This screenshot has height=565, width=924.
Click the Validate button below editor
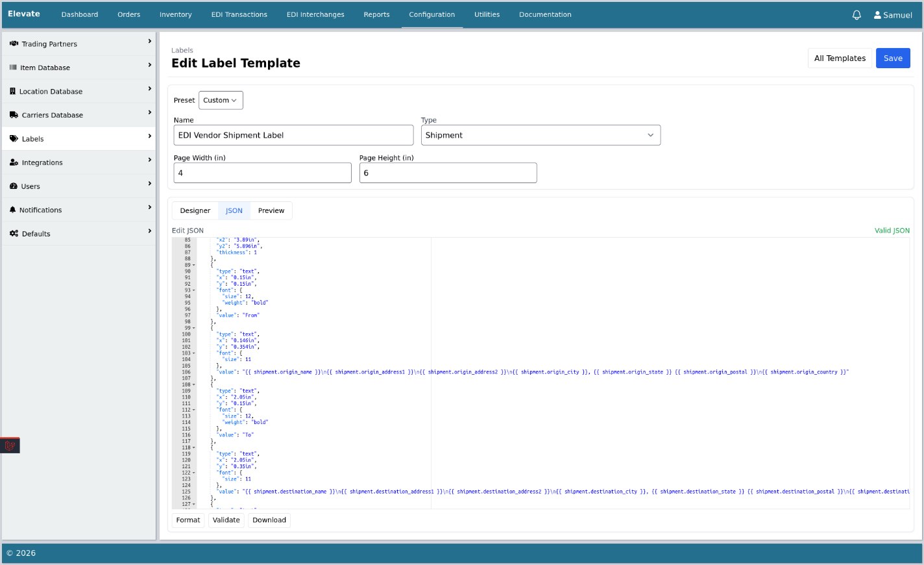pyautogui.click(x=226, y=520)
